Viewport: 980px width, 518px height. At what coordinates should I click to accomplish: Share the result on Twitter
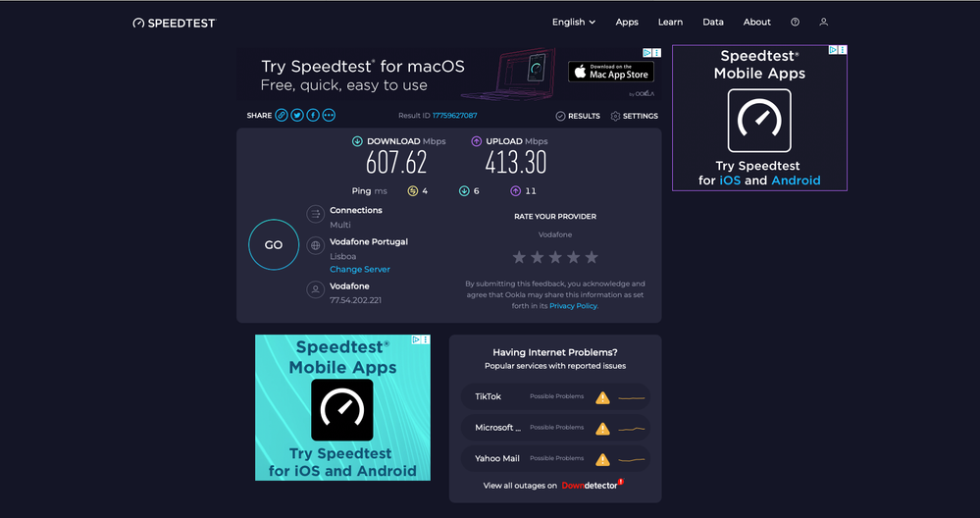pos(297,115)
